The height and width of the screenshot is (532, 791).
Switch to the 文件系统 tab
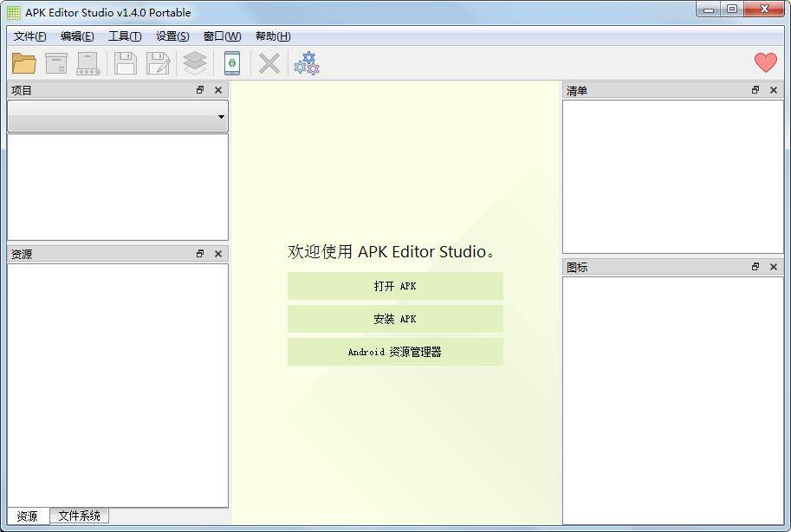[x=79, y=516]
